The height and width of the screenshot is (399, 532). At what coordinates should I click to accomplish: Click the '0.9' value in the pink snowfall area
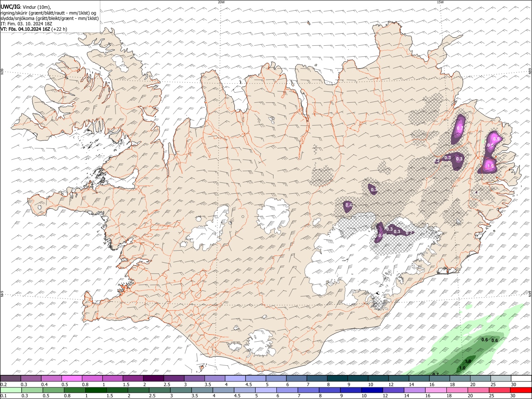pos(495,139)
